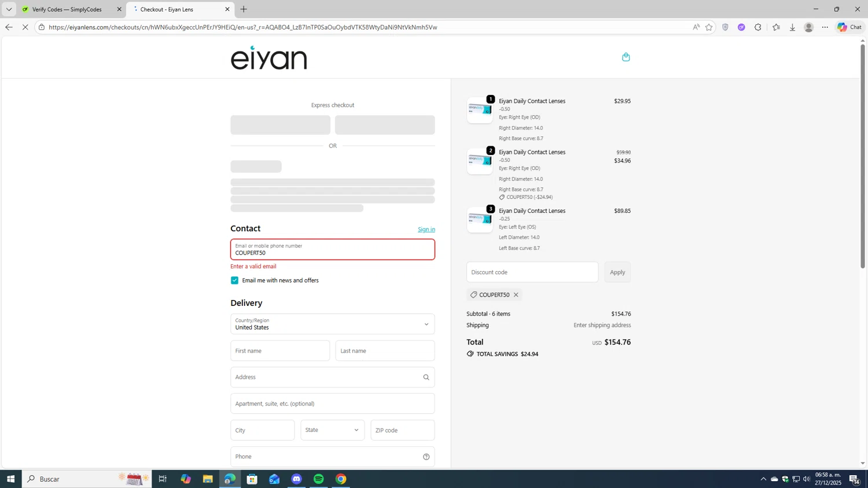Go back to the previous page
This screenshot has width=868, height=488.
click(9, 27)
